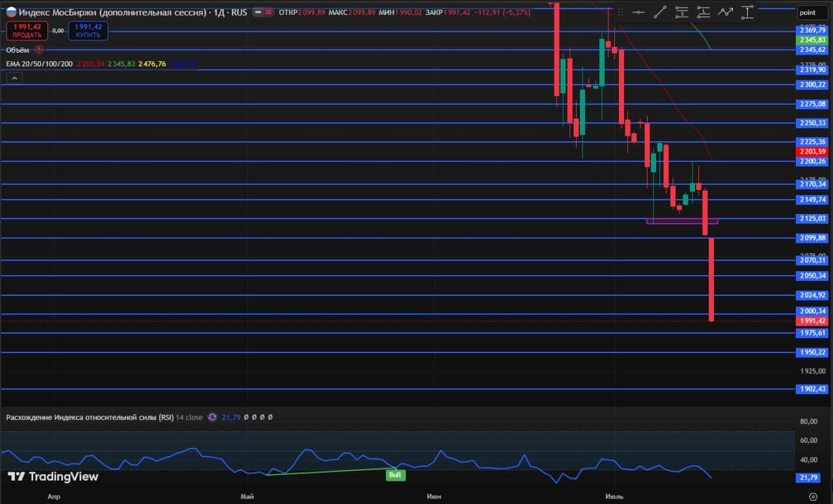Select the trend line drawing tool

pyautogui.click(x=660, y=12)
